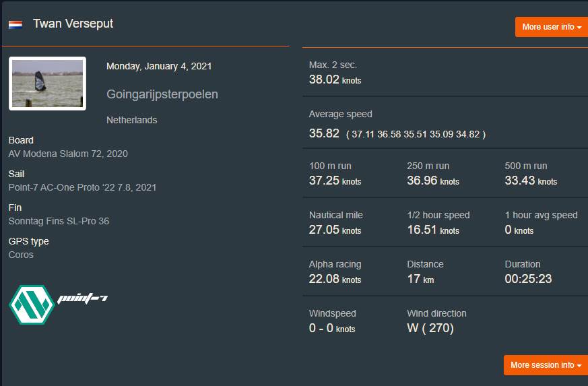Click the Point-7 sponsor logo
This screenshot has width=588, height=386.
pos(59,304)
